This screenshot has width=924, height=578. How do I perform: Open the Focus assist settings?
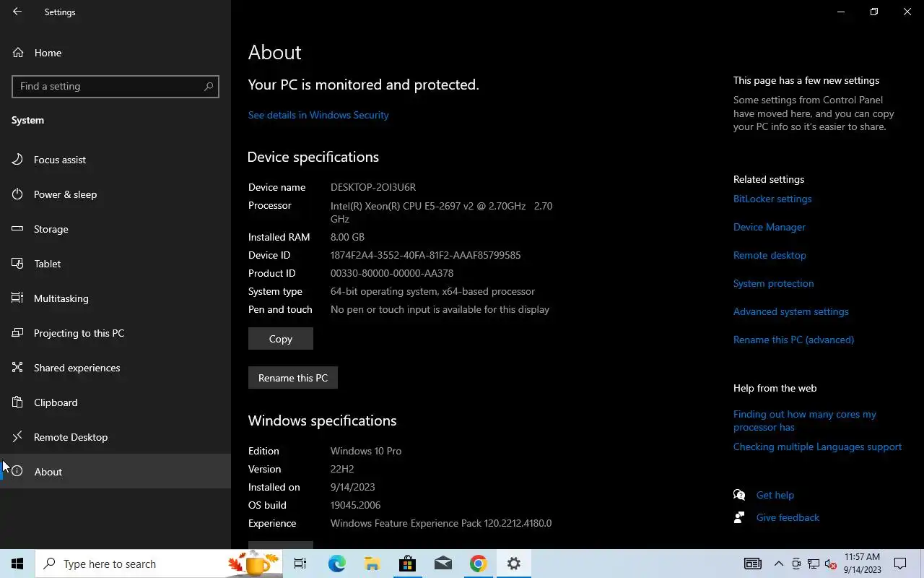click(115, 160)
